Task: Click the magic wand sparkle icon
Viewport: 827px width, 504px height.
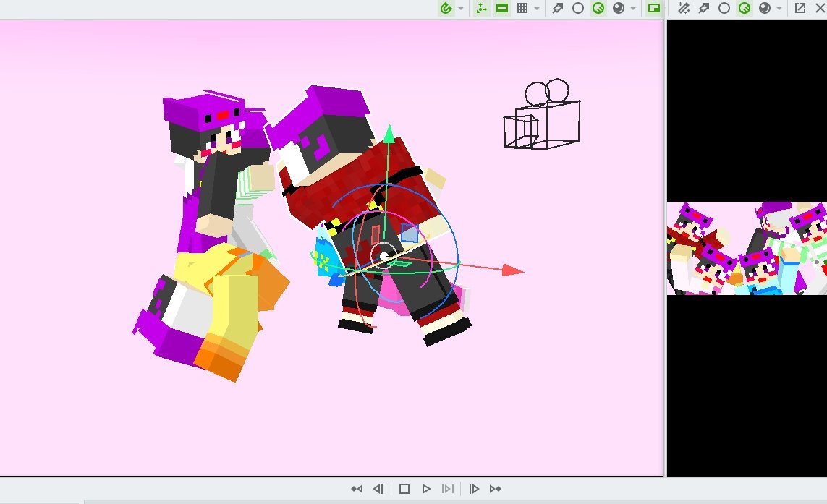Action: coord(684,8)
